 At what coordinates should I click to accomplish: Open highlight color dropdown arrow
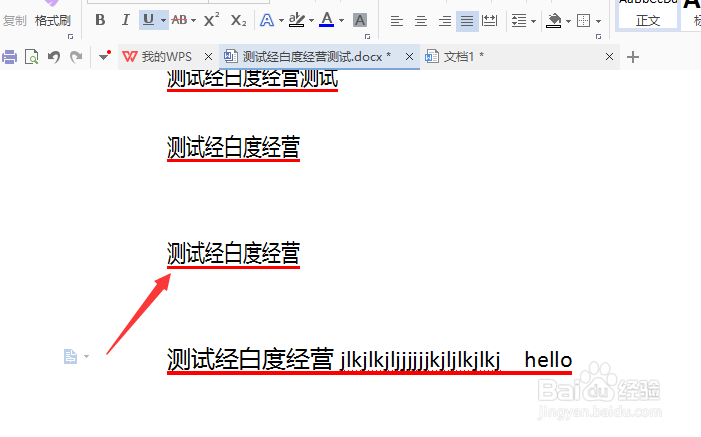point(312,21)
